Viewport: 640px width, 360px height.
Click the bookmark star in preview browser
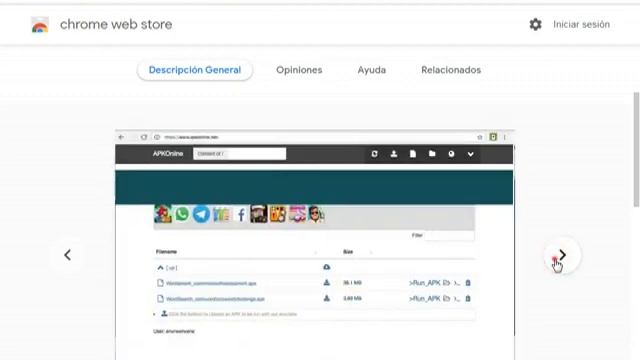point(480,137)
